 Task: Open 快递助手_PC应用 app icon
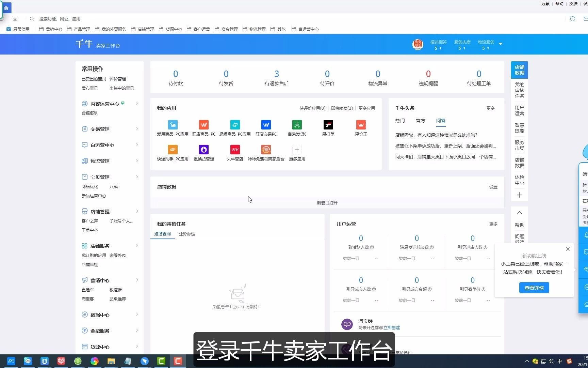[173, 150]
